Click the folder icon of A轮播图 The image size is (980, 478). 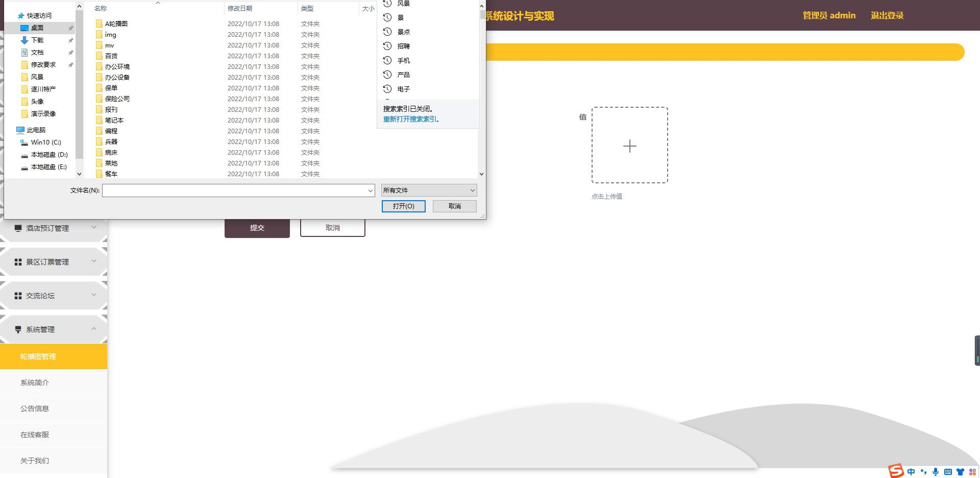(x=99, y=23)
